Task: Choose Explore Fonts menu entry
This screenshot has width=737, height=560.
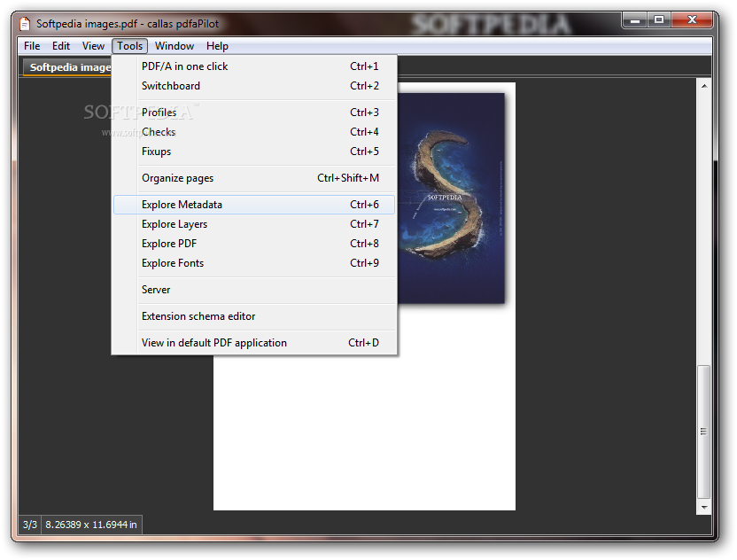Action: 254,263
